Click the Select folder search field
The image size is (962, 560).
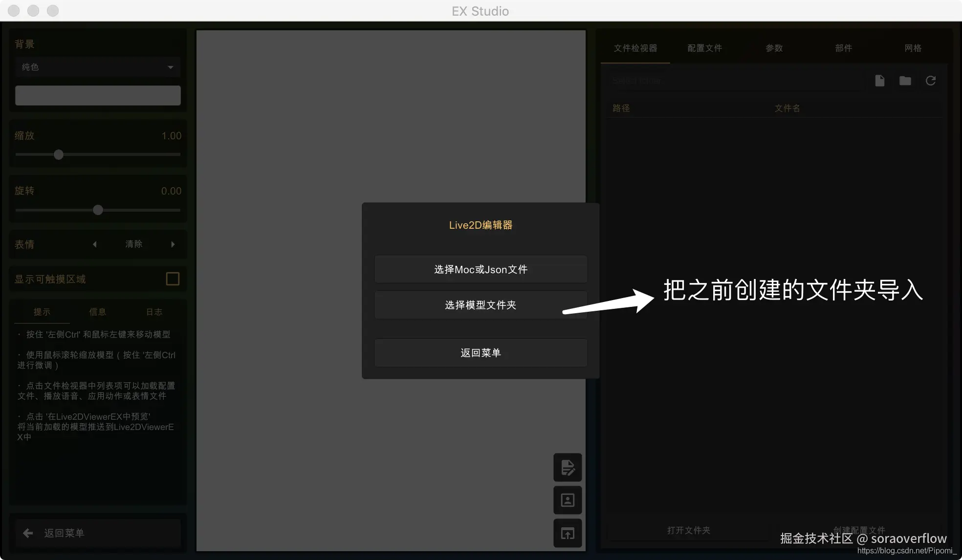coord(733,80)
